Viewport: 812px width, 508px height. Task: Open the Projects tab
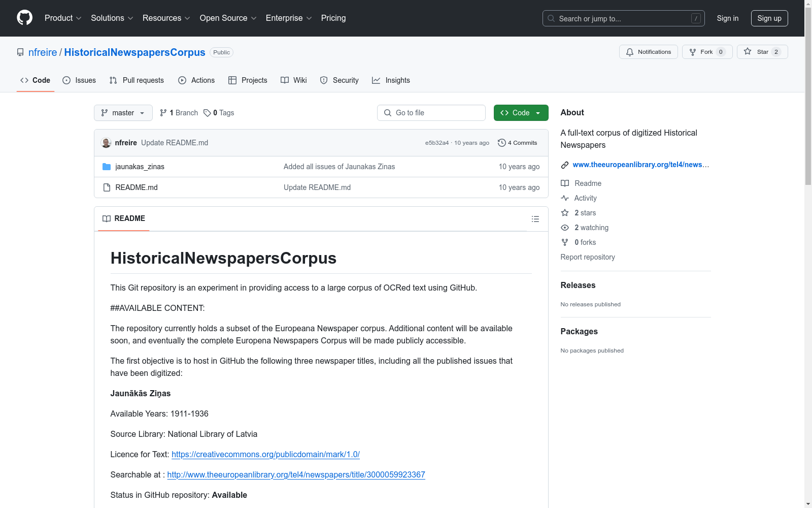pos(248,80)
